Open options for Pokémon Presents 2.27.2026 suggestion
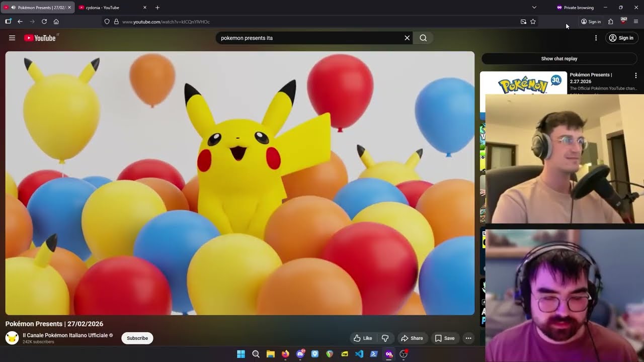The height and width of the screenshot is (362, 644). click(635, 75)
